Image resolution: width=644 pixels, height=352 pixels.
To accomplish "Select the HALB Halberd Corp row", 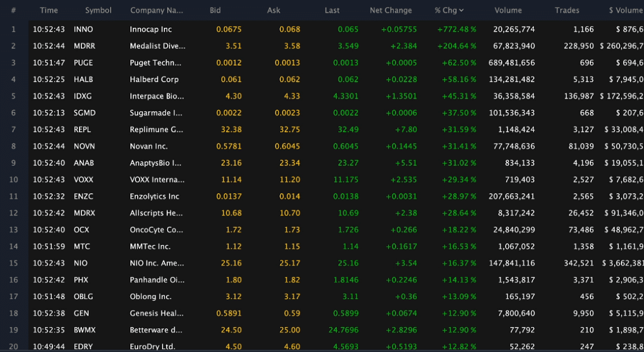I will pyautogui.click(x=322, y=80).
